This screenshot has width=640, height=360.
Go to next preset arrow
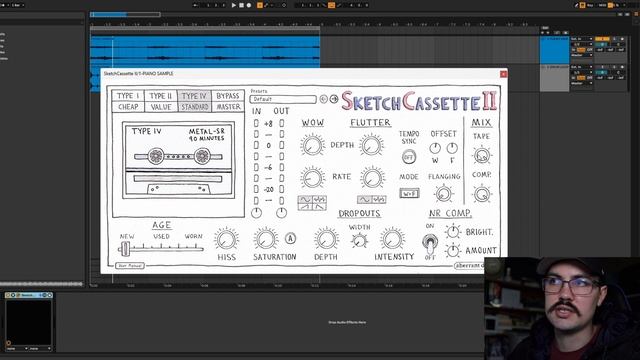point(334,99)
